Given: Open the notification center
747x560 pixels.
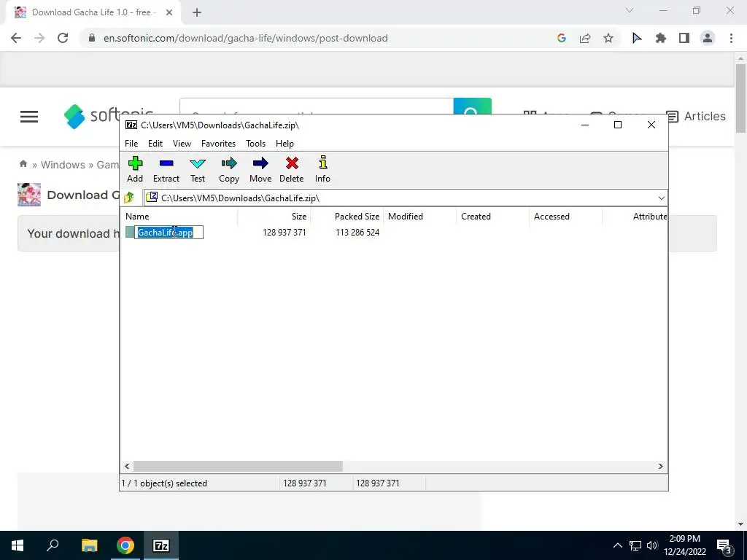Looking at the screenshot, I should pos(724,546).
